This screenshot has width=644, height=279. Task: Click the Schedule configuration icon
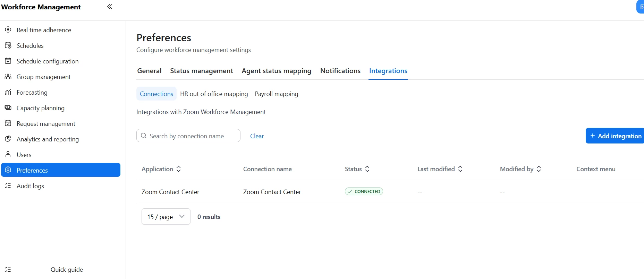(8, 61)
